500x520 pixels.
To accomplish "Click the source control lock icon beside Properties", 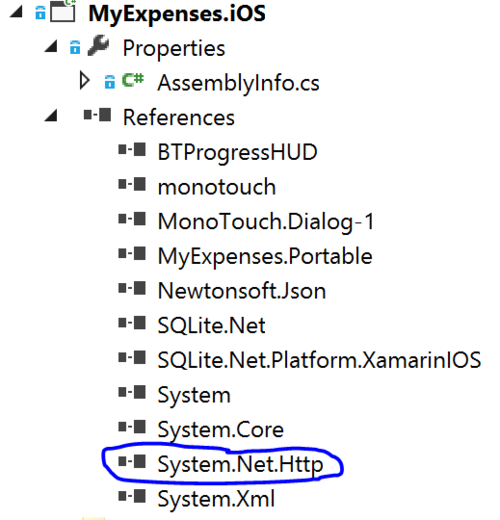I will [75, 47].
